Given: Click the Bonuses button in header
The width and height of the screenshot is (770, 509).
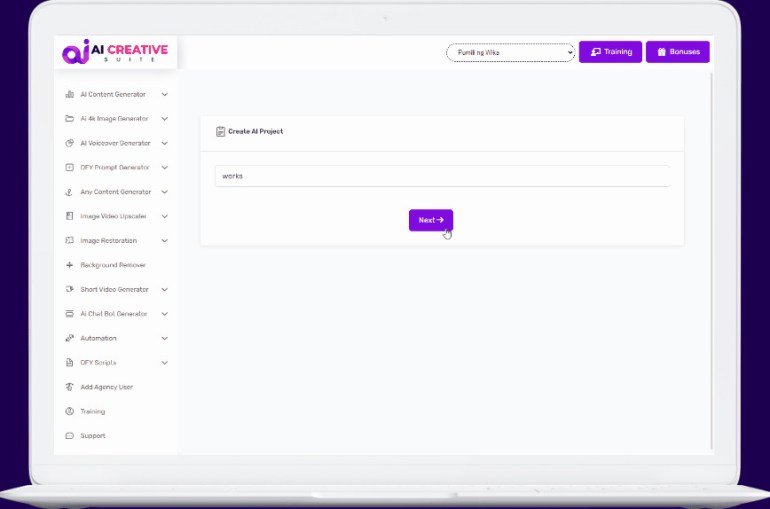Looking at the screenshot, I should click(x=678, y=52).
